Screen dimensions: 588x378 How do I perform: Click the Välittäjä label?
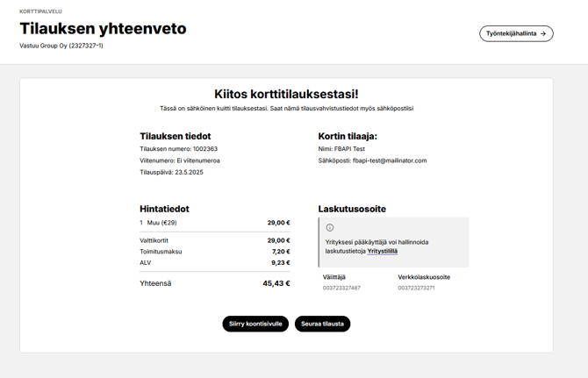(x=334, y=277)
